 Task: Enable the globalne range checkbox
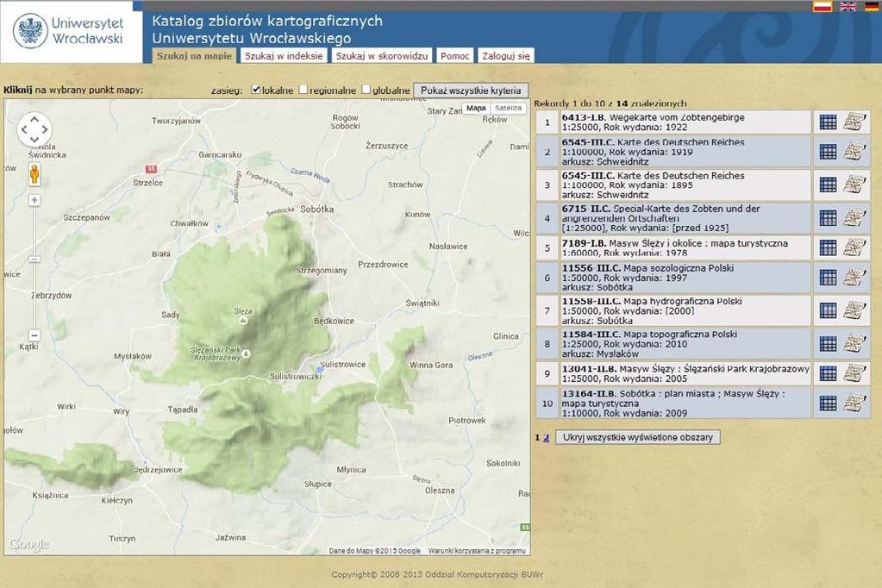(366, 90)
